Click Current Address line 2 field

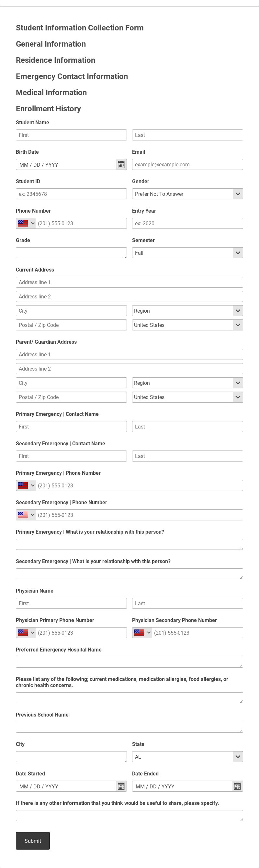[x=129, y=296]
